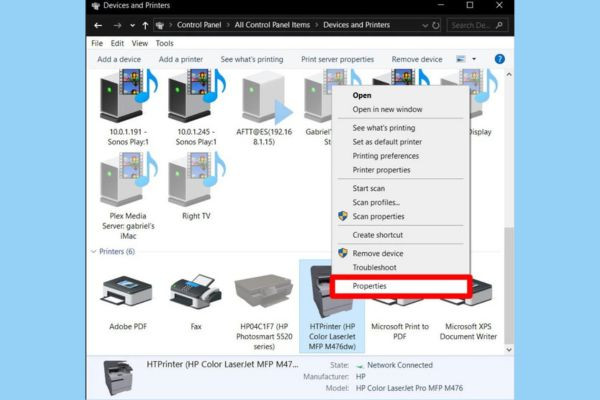Choose Open in context menu
Screen dimensions: 600x400
coord(400,95)
